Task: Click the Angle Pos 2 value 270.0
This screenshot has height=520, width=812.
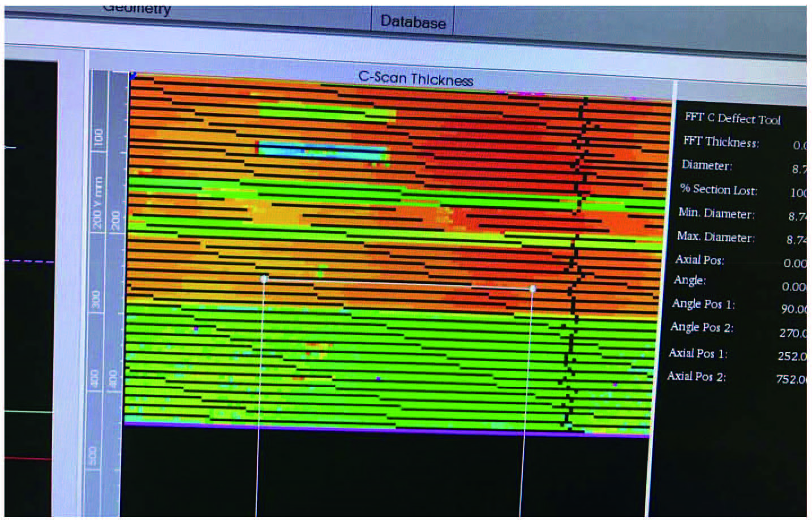Action: click(793, 333)
